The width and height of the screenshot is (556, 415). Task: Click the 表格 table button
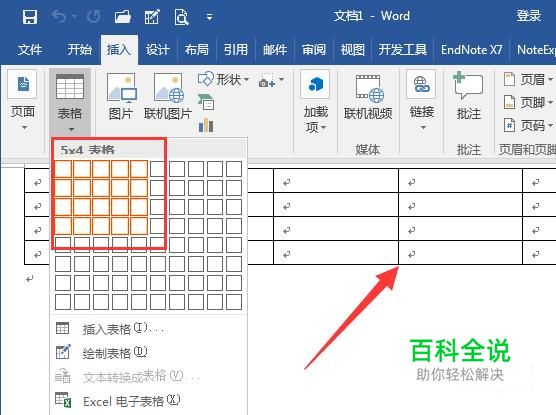[x=70, y=101]
